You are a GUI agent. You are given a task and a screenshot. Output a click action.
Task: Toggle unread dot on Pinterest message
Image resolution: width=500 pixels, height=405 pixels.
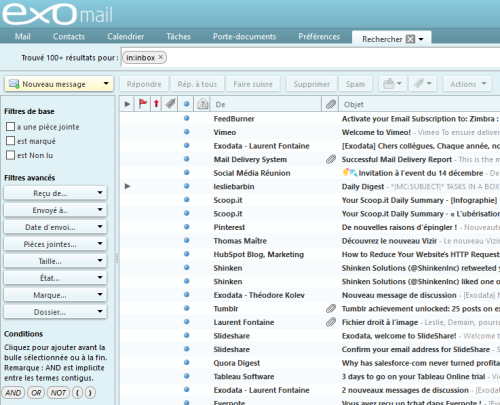[x=187, y=227]
